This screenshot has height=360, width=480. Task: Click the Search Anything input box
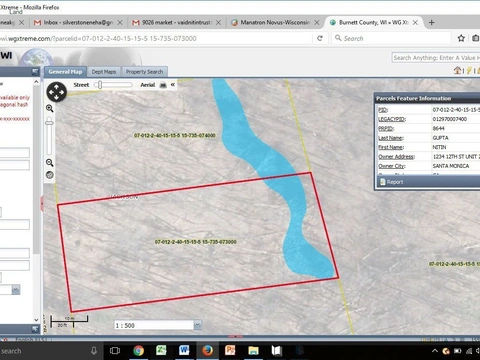tap(436, 58)
